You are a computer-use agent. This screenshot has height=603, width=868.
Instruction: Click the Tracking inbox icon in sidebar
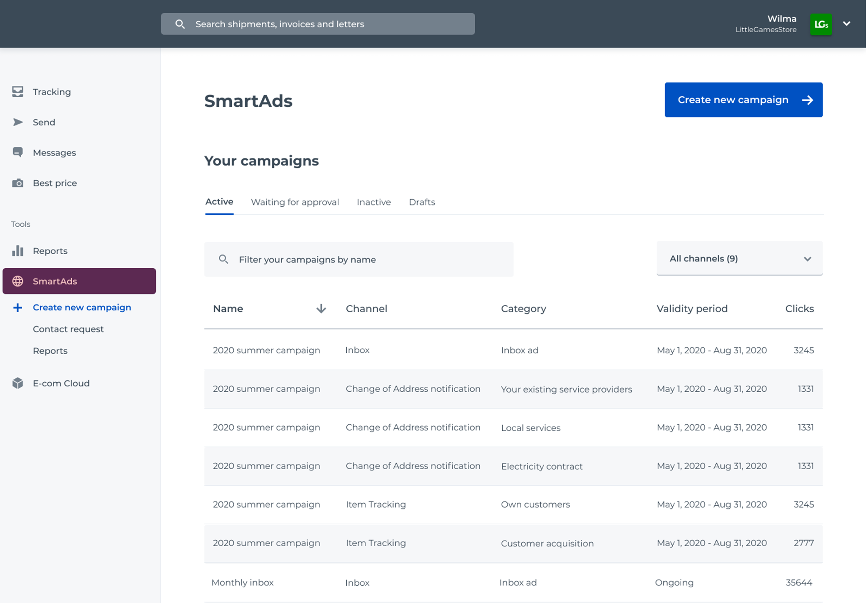pyautogui.click(x=18, y=92)
